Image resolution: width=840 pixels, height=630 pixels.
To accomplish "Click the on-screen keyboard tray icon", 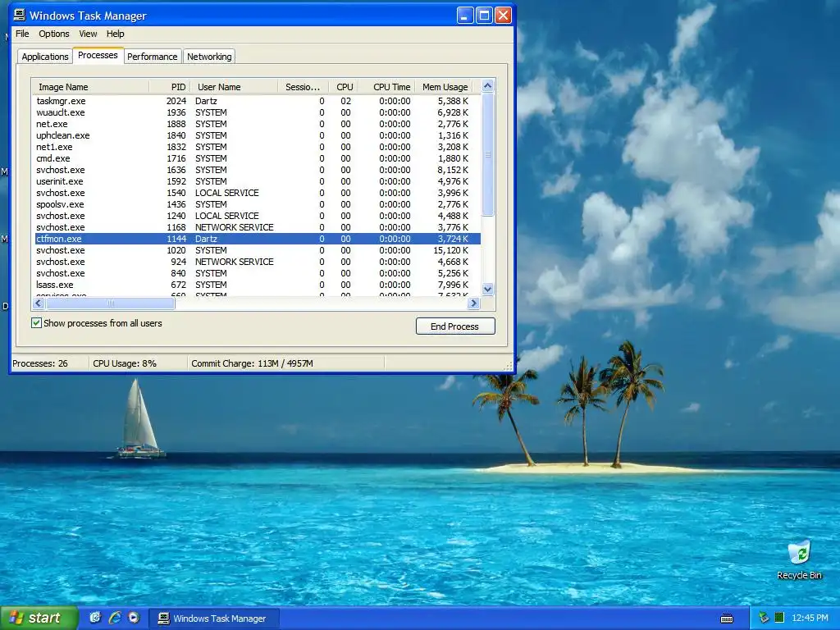I will click(x=727, y=619).
